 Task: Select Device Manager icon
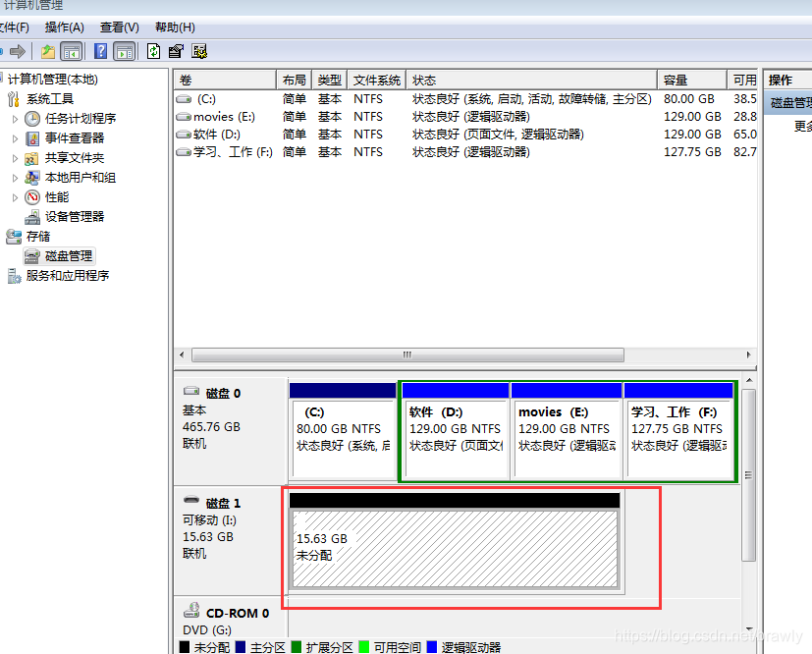click(32, 217)
